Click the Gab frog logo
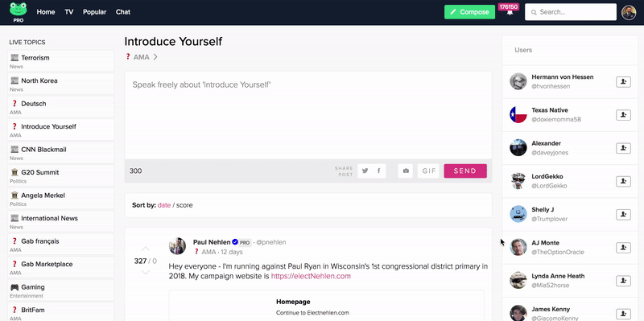644x321 pixels. [18, 10]
